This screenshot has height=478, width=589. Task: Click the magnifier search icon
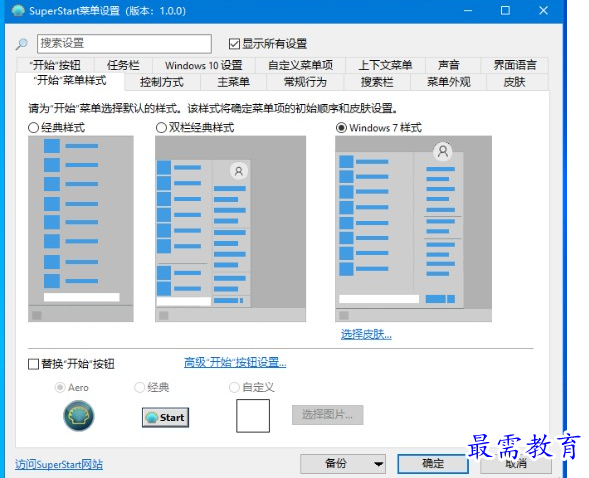[x=21, y=44]
